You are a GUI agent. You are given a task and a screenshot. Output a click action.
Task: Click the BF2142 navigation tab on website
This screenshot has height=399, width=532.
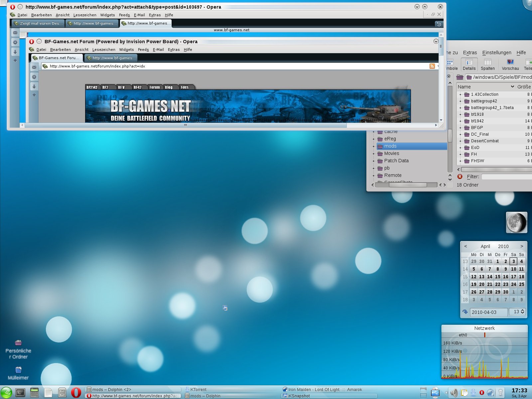92,87
